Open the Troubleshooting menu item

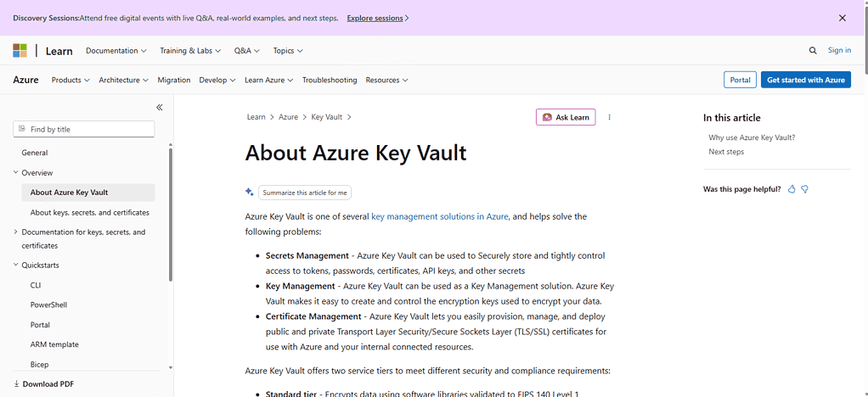click(x=330, y=80)
